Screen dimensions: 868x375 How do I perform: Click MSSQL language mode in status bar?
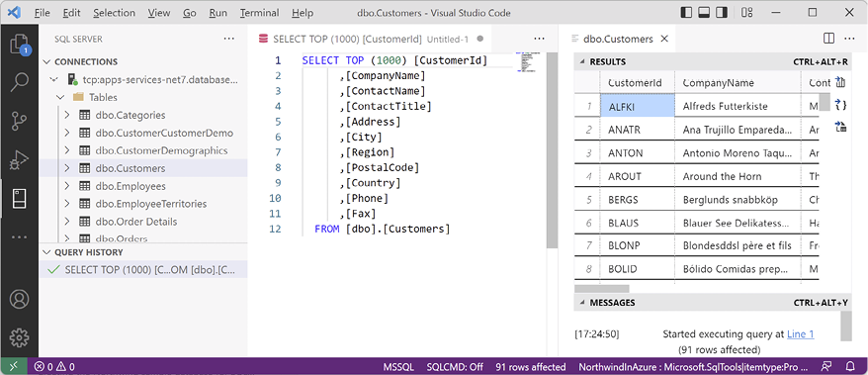pyautogui.click(x=398, y=367)
